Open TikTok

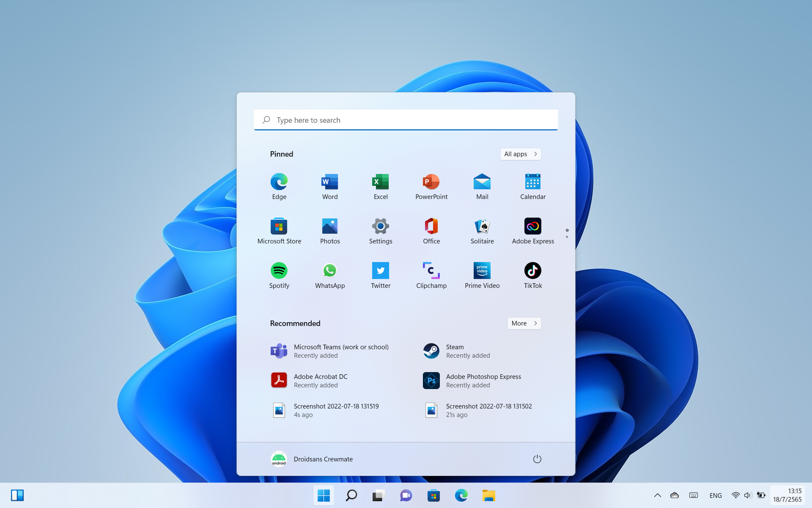coord(533,275)
